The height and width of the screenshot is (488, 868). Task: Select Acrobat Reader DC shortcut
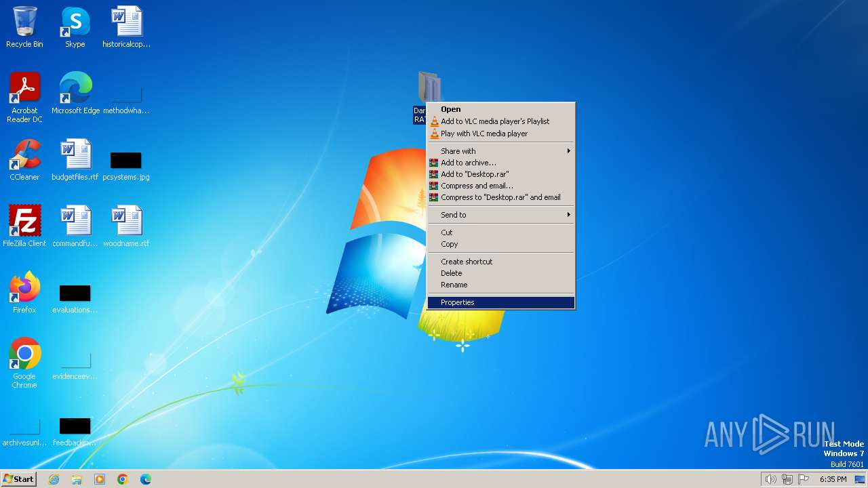pyautogui.click(x=24, y=97)
